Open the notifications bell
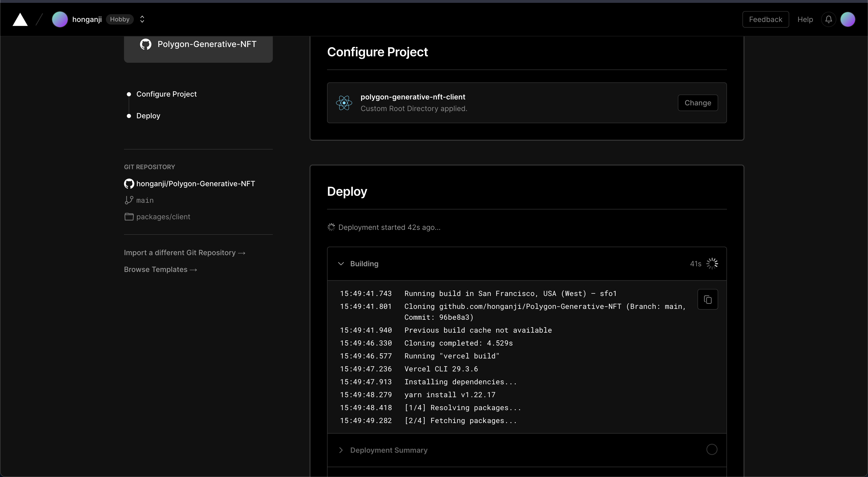This screenshot has width=868, height=477. pos(828,19)
